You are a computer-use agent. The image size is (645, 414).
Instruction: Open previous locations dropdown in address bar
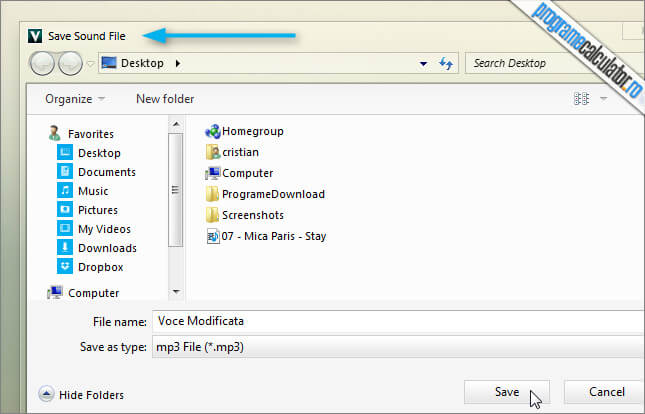coord(423,64)
